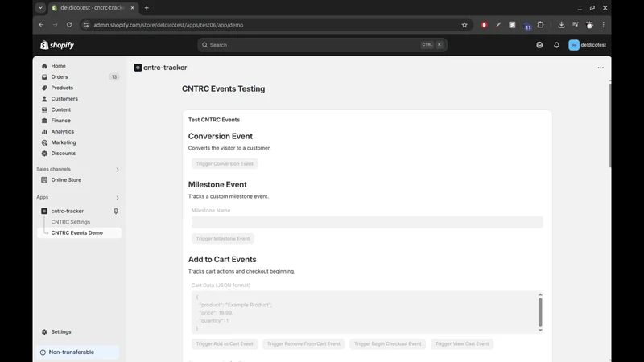Click Trigger Conversion Event button

pyautogui.click(x=225, y=164)
